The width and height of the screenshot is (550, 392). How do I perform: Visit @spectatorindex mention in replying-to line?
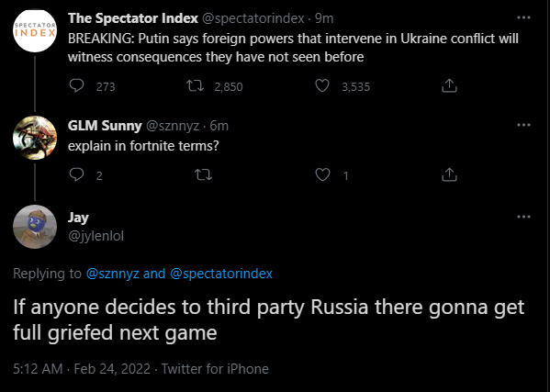221,274
